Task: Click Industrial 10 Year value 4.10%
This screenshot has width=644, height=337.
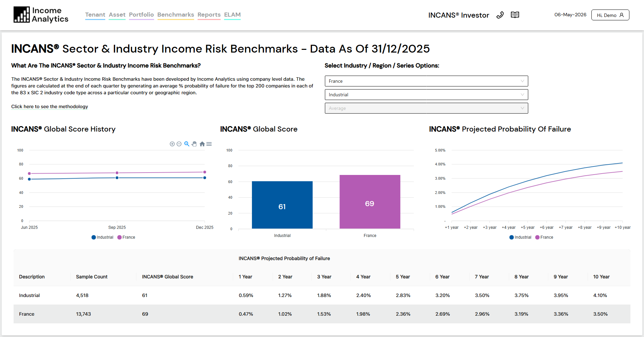Action: coord(600,295)
